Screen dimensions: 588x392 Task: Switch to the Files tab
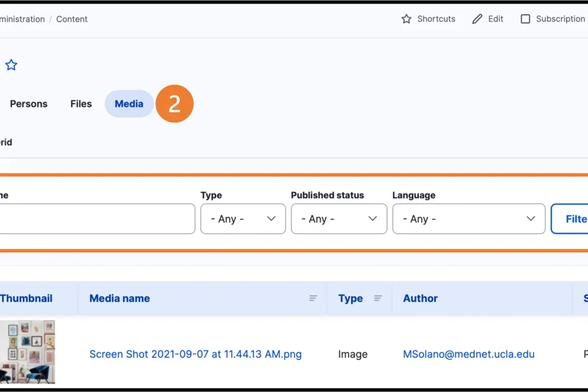(80, 104)
